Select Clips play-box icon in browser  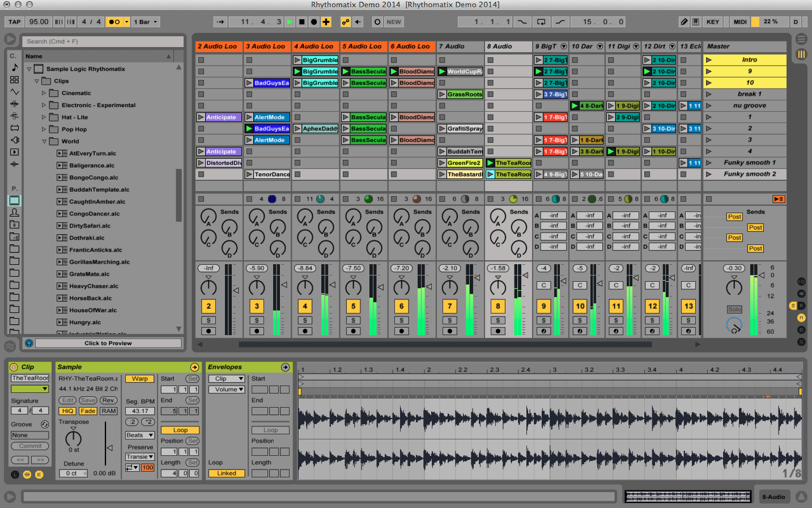pyautogui.click(x=15, y=152)
